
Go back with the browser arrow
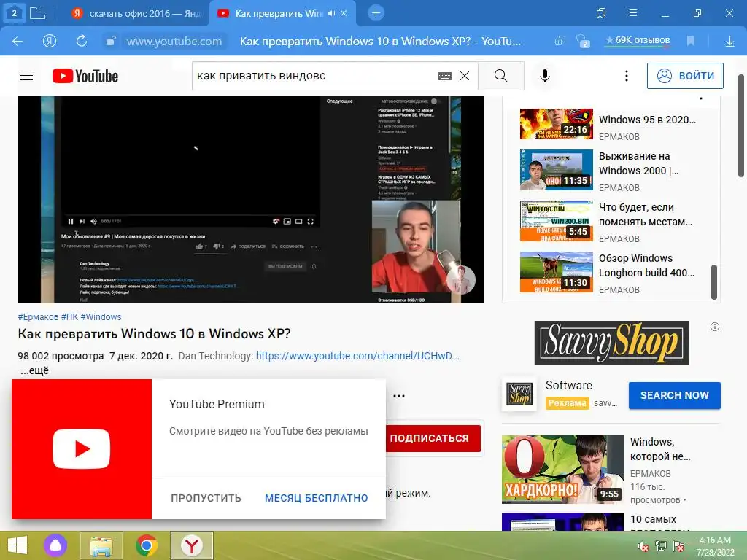click(18, 42)
